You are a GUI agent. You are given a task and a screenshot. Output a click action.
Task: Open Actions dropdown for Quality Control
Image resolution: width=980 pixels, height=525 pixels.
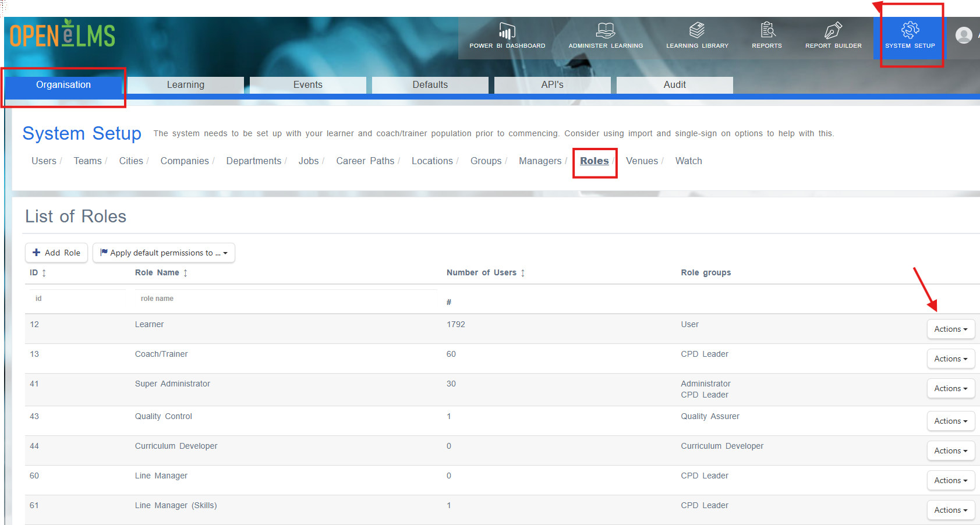coord(950,421)
